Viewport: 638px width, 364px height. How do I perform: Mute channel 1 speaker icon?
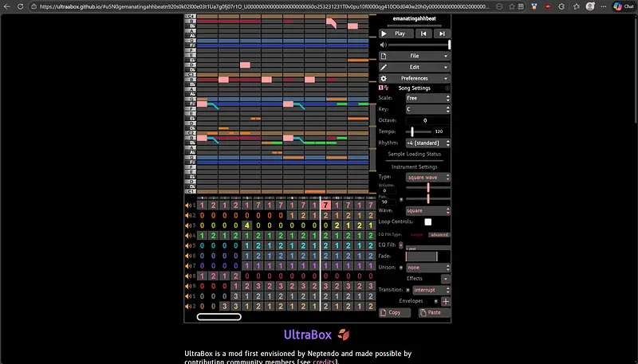tap(189, 205)
